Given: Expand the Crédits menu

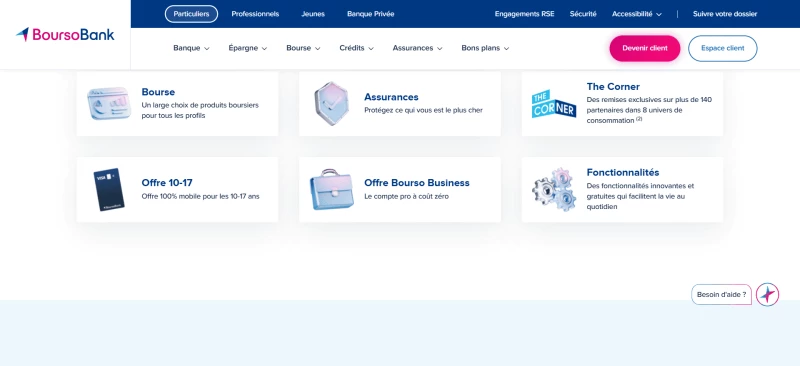Looking at the screenshot, I should click(356, 48).
